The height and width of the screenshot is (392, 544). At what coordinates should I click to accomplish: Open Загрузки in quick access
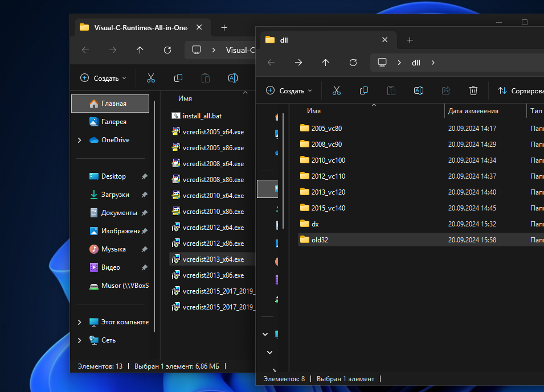111,195
